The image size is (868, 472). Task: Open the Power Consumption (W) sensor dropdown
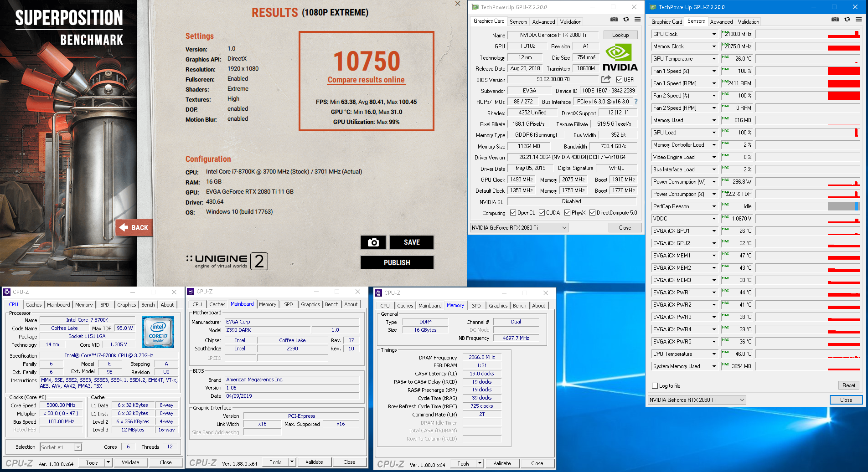(714, 182)
